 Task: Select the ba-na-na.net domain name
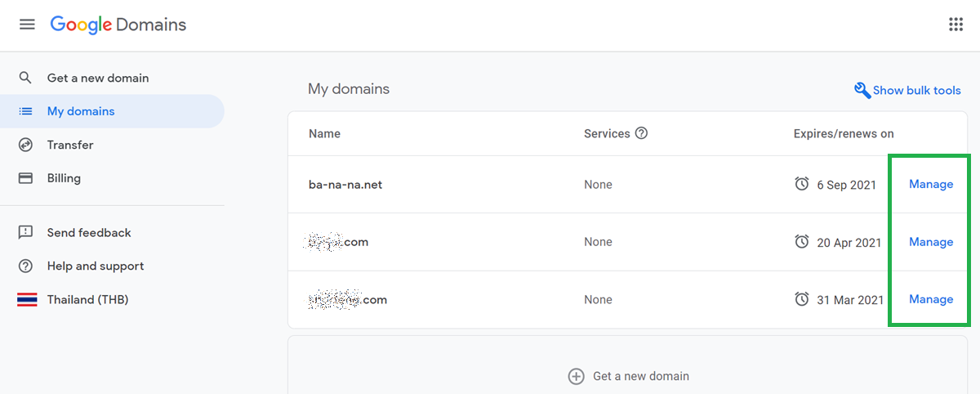345,185
